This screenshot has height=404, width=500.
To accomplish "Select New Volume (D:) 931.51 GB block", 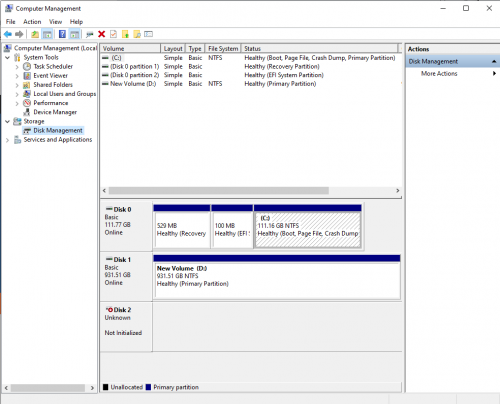I will (x=277, y=277).
